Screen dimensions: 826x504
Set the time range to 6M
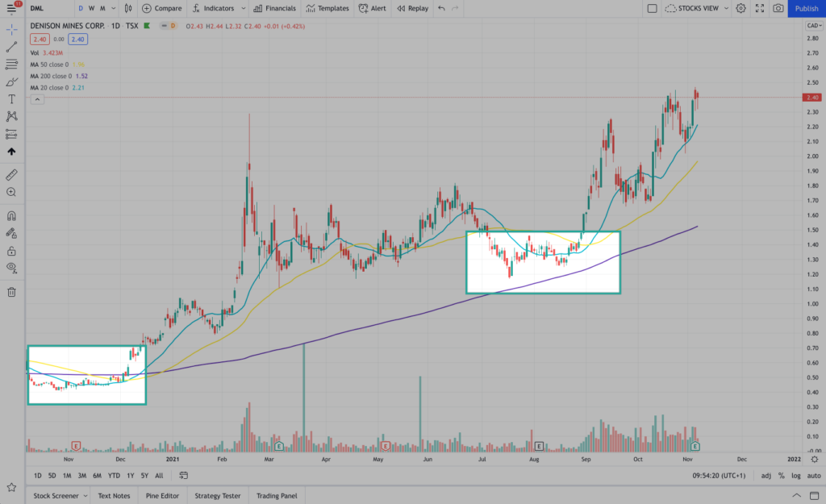click(97, 476)
